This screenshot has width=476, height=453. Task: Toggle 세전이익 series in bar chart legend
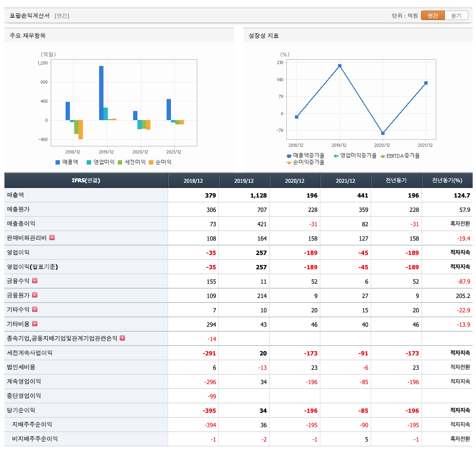(x=132, y=162)
